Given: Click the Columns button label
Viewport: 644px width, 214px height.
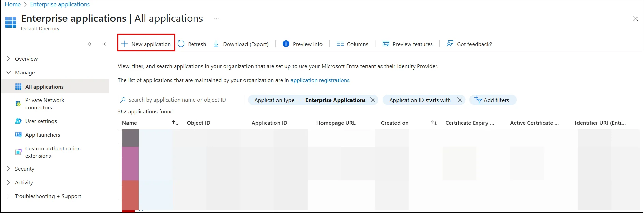Looking at the screenshot, I should [x=358, y=44].
